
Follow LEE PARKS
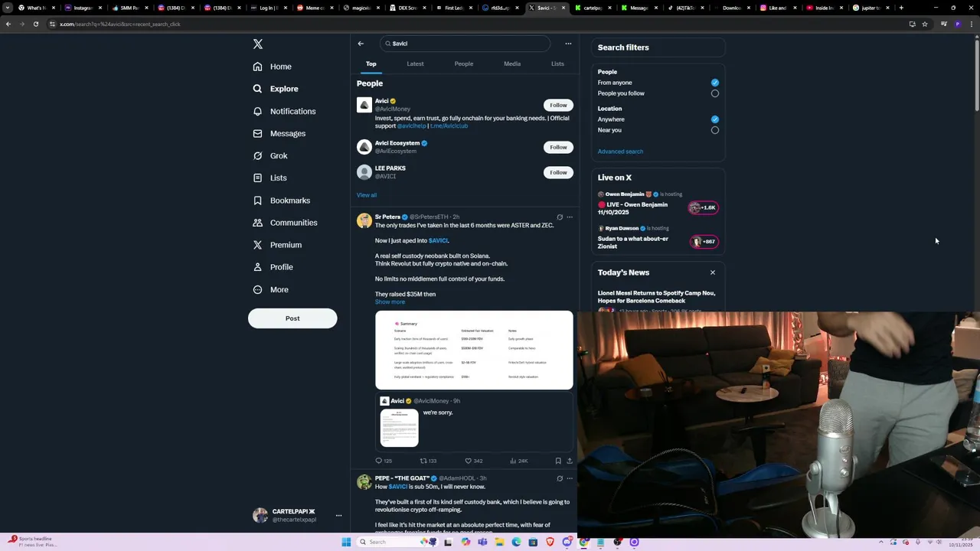coord(558,172)
